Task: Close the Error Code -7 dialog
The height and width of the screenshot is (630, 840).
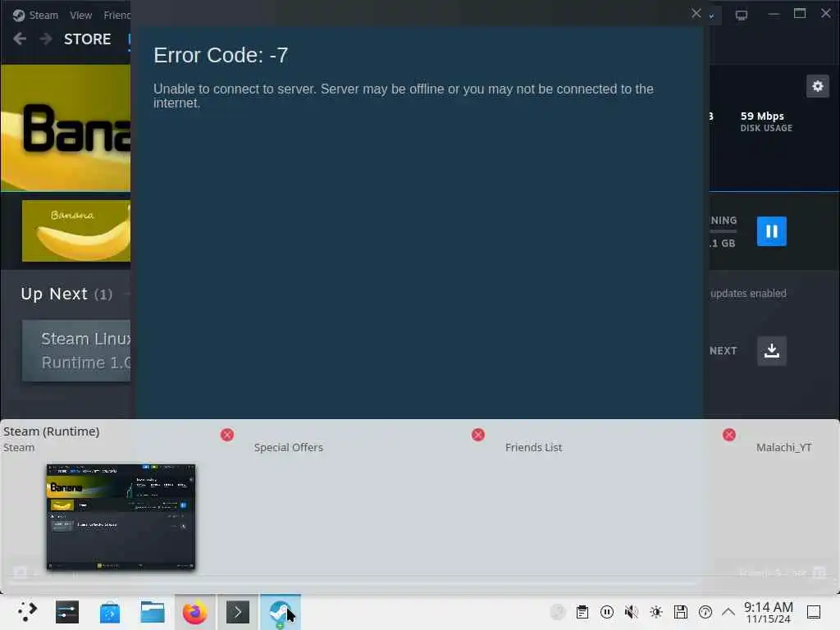Action: click(x=696, y=13)
